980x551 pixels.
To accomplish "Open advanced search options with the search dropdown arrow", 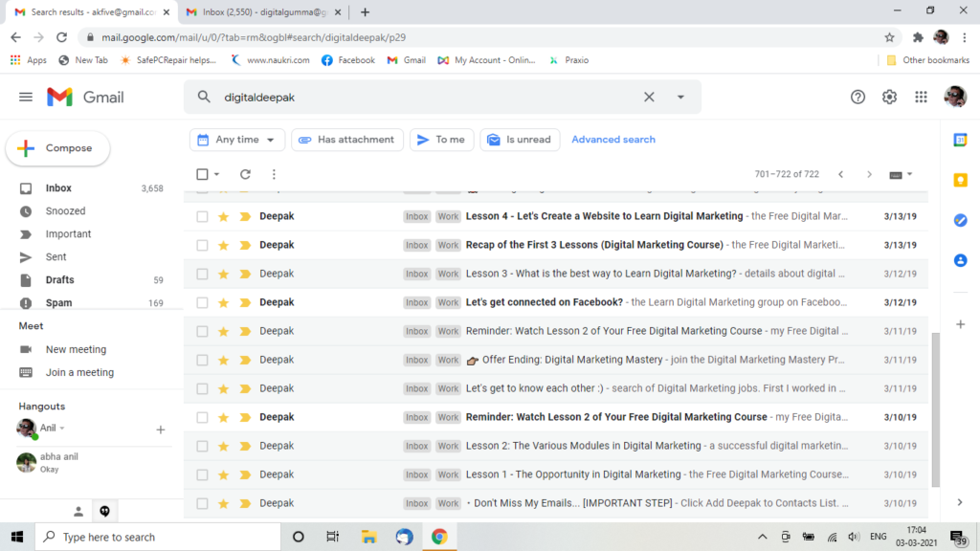I will 679,97.
